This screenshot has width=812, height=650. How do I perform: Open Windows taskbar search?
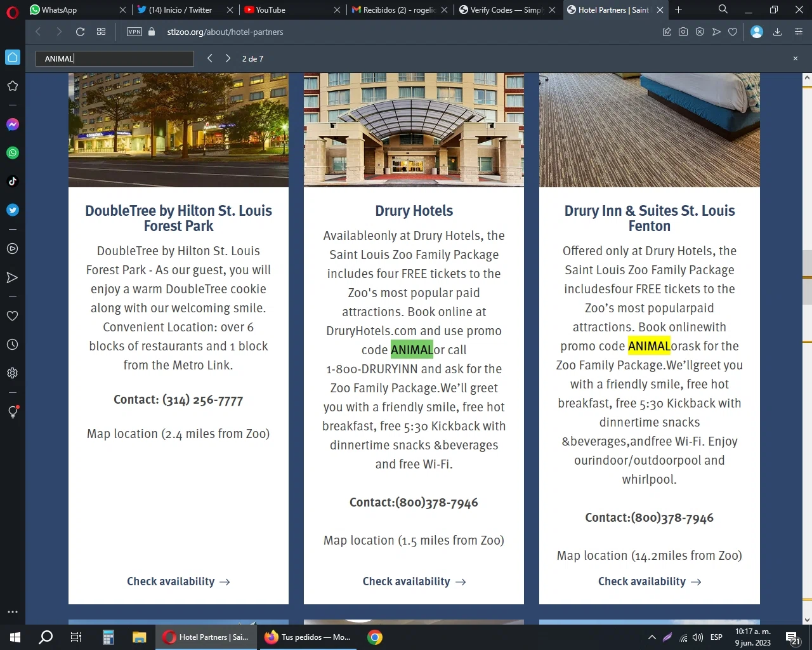click(46, 637)
